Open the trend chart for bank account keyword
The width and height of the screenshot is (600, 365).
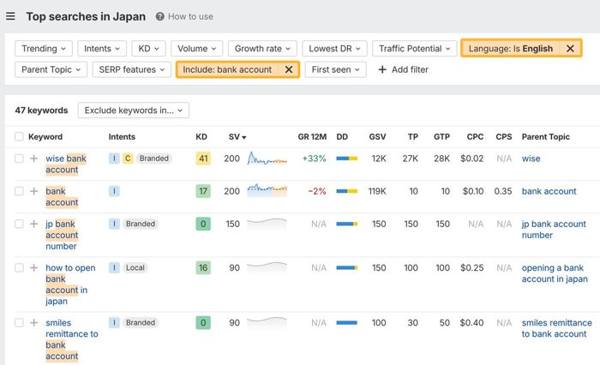(267, 190)
